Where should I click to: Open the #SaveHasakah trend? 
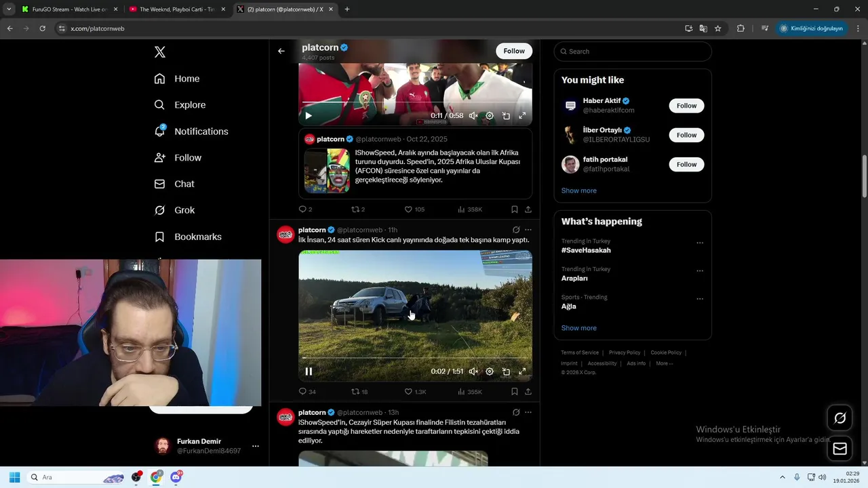coord(586,250)
